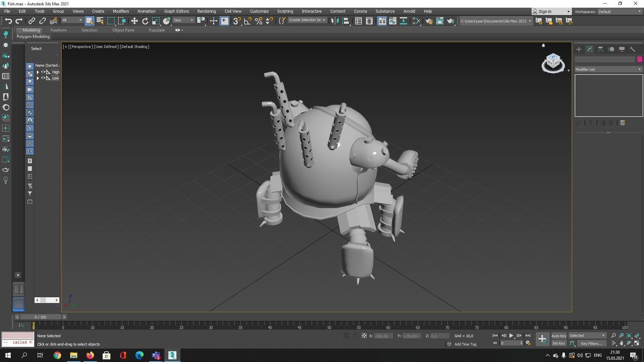This screenshot has width=644, height=362.
Task: Click the Mirror tool icon
Action: point(334,21)
